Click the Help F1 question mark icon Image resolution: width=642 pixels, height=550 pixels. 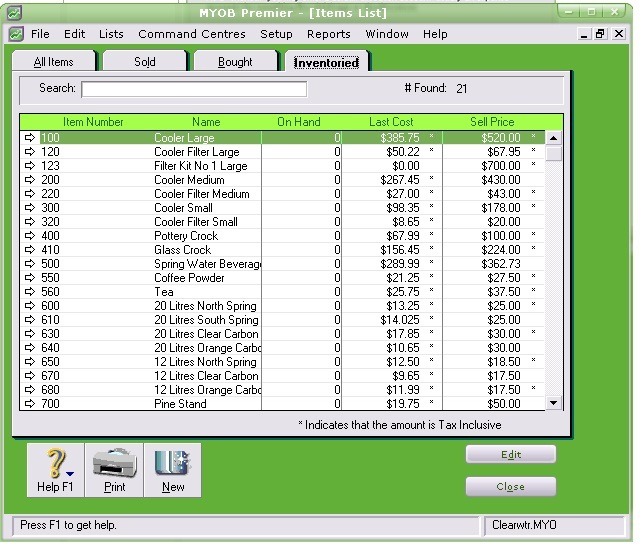pyautogui.click(x=55, y=463)
